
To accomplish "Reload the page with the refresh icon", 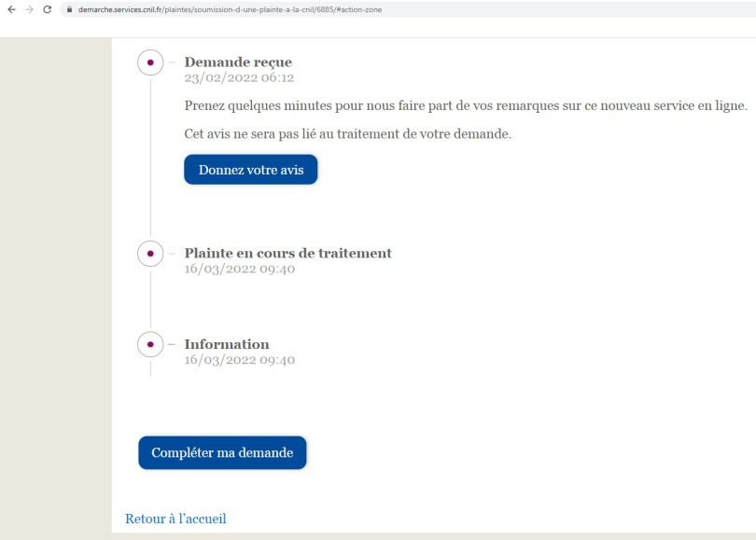I will [x=47, y=9].
